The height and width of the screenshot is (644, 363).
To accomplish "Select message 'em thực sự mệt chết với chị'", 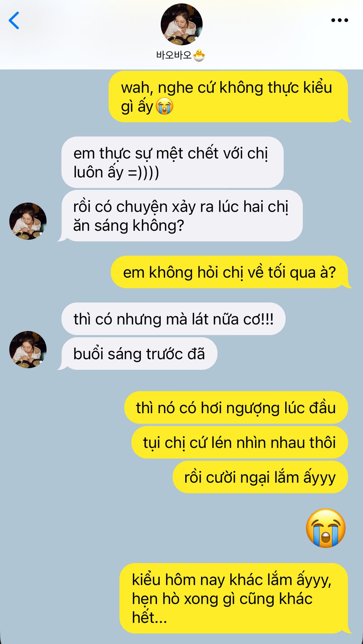I will tap(172, 162).
